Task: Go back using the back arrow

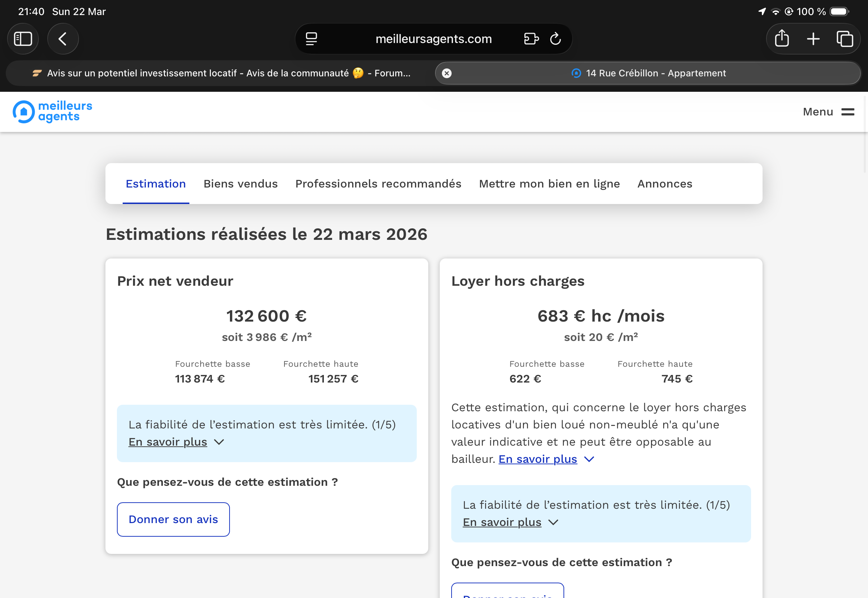Action: pyautogui.click(x=62, y=39)
